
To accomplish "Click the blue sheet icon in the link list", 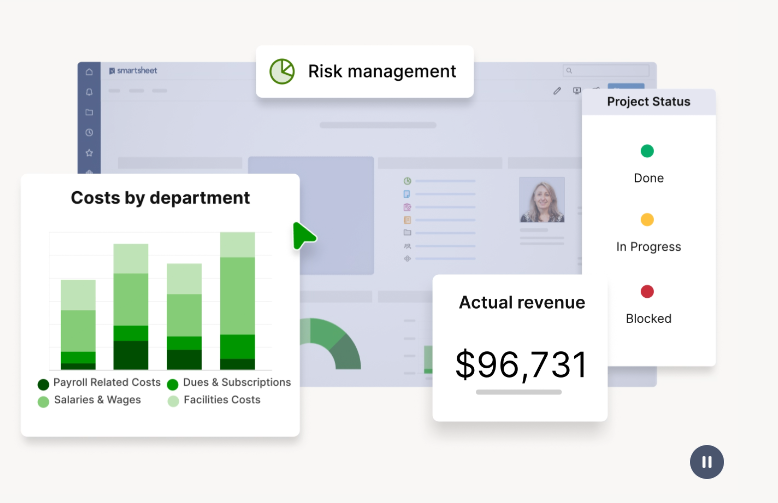I will click(x=407, y=194).
